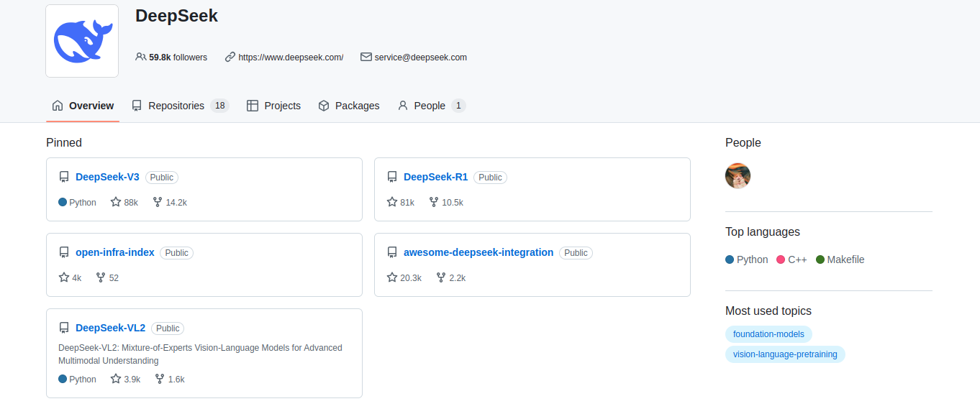Click the repo icon next to open-infra-index
980x409 pixels.
(64, 252)
